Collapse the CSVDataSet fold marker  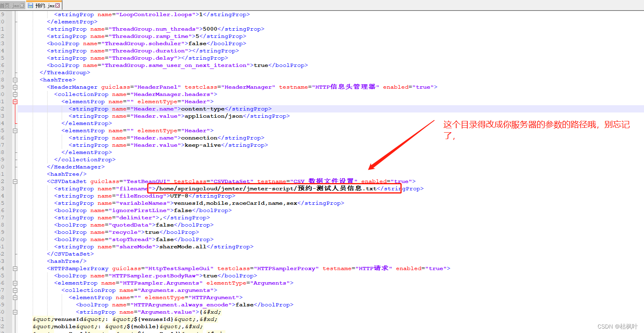15,181
